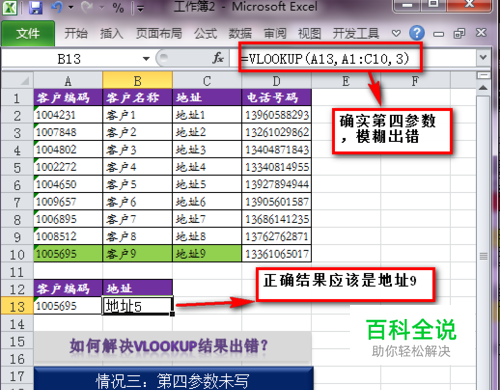Click cell containing 1004231
This screenshot has width=500, height=390.
coord(68,115)
